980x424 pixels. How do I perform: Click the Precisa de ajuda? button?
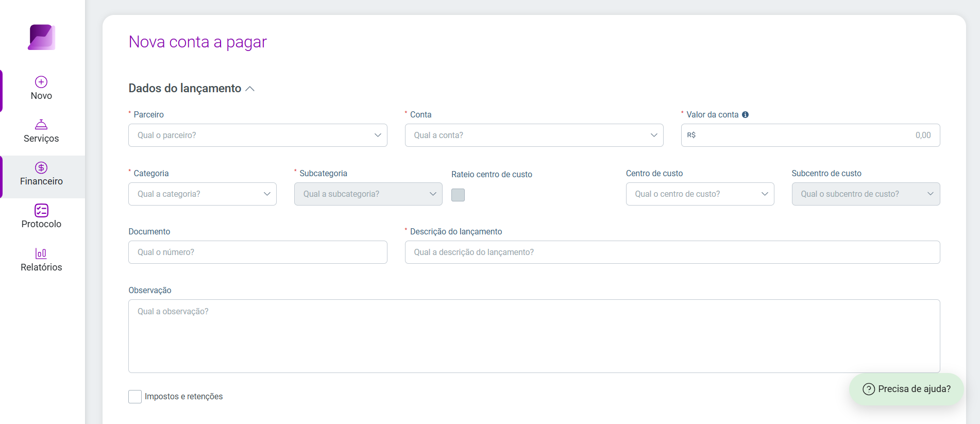click(906, 389)
